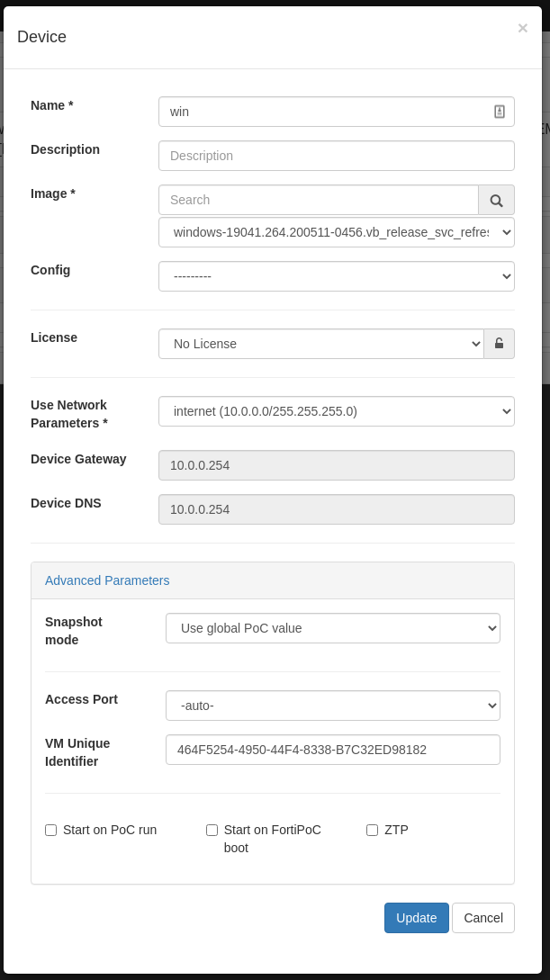
Task: Check Start on FortiPoC boot option
Action: [212, 830]
